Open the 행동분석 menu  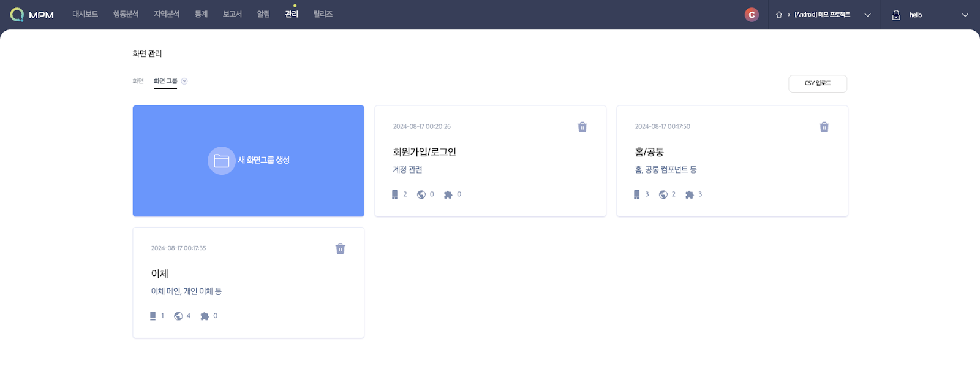pos(126,14)
